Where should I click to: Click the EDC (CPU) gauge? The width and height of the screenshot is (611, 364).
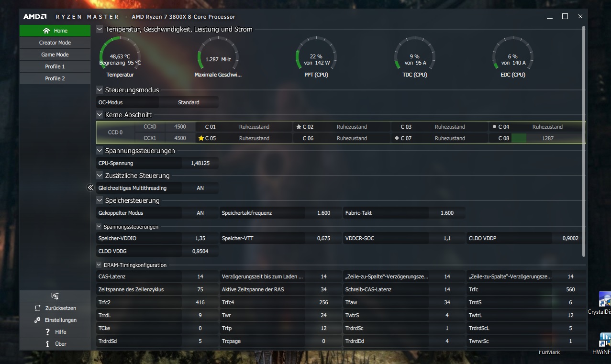click(512, 56)
